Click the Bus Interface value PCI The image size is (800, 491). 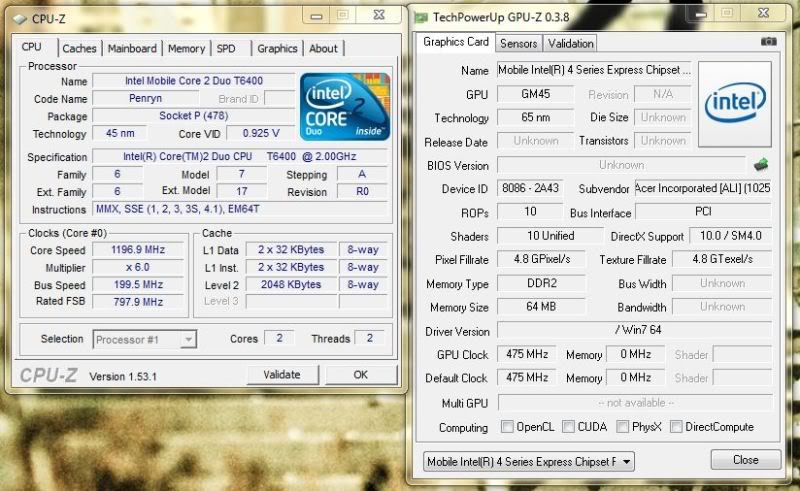point(703,211)
